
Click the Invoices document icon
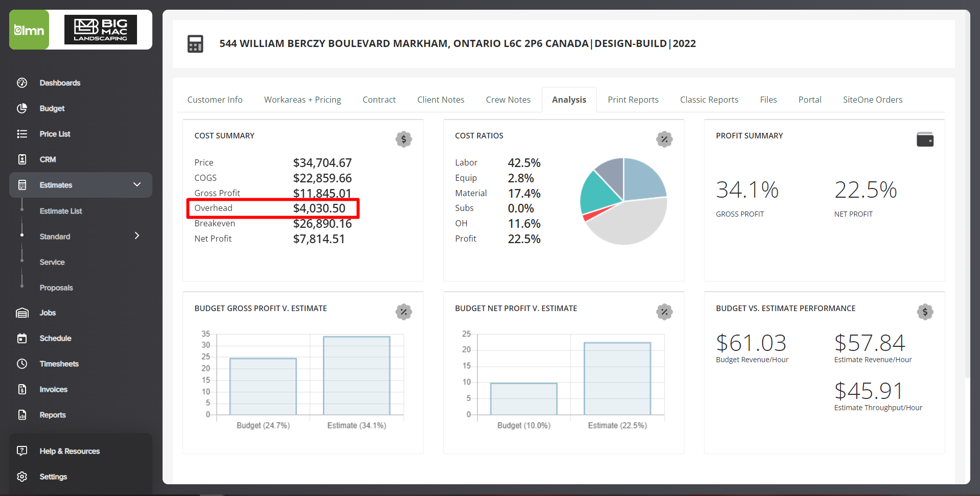22,389
